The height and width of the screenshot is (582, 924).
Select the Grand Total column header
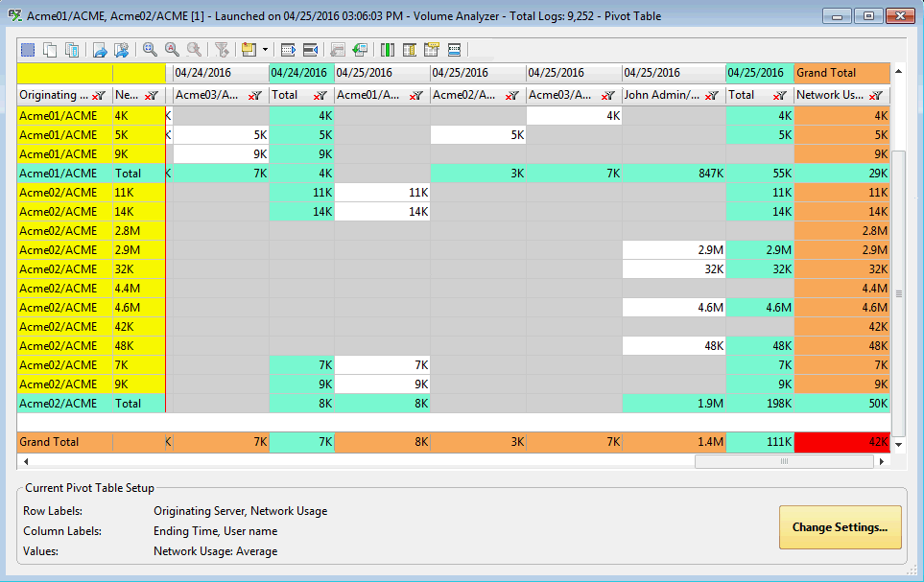[841, 73]
